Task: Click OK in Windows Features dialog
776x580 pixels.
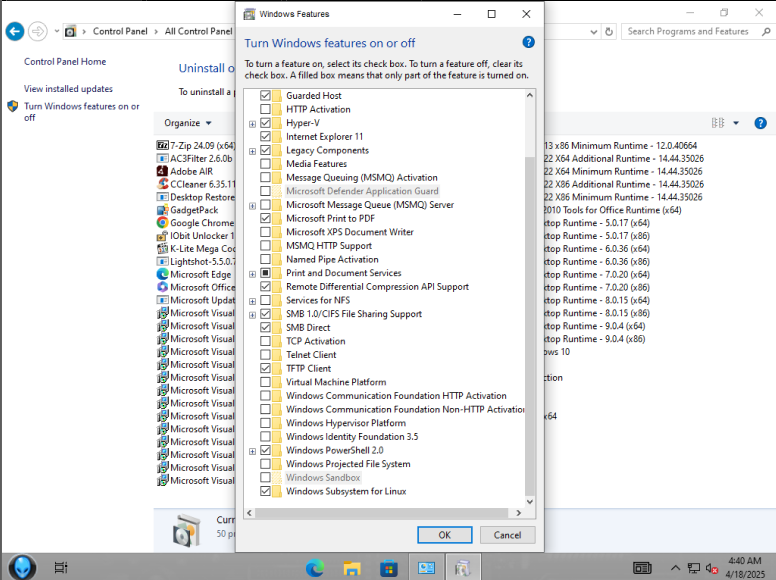Action: pos(444,535)
